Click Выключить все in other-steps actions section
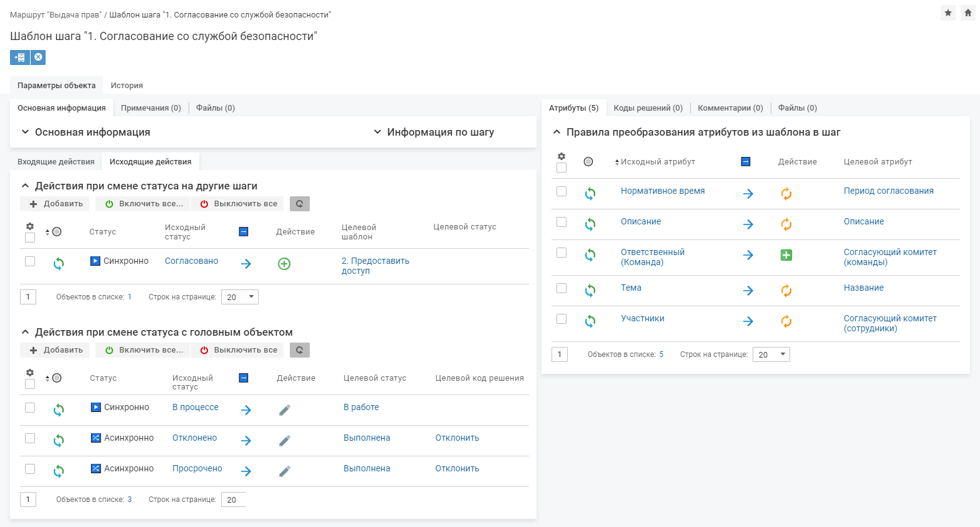 click(x=238, y=204)
